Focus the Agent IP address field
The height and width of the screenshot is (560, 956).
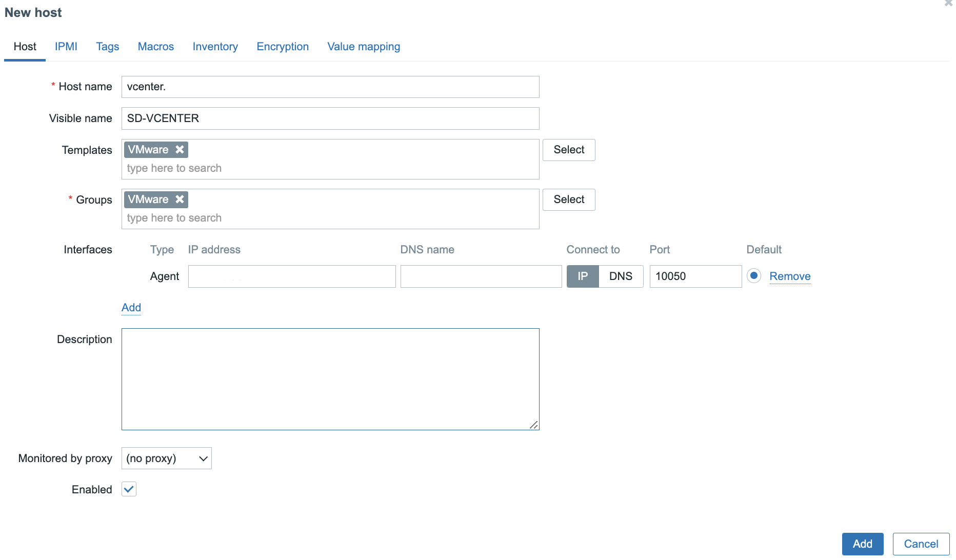click(292, 276)
